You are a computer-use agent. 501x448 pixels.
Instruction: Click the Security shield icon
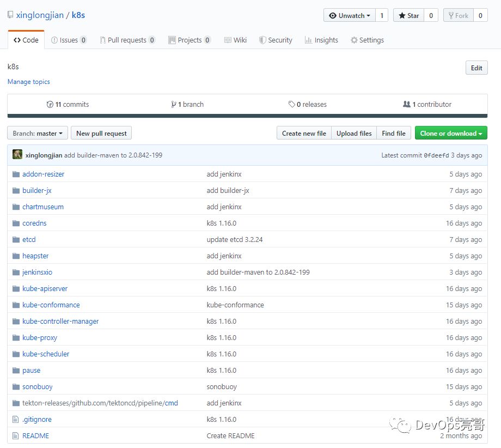[262, 40]
